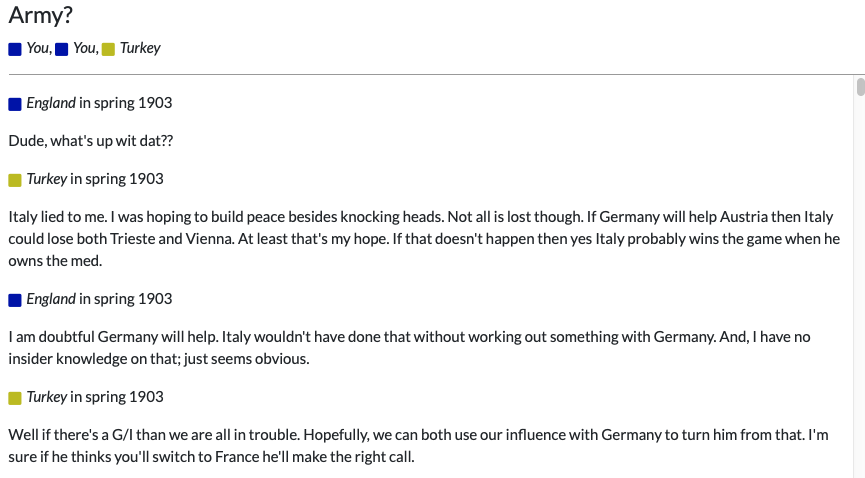Open the Turkey participant in the header
This screenshot has height=478, width=865.
[140, 48]
